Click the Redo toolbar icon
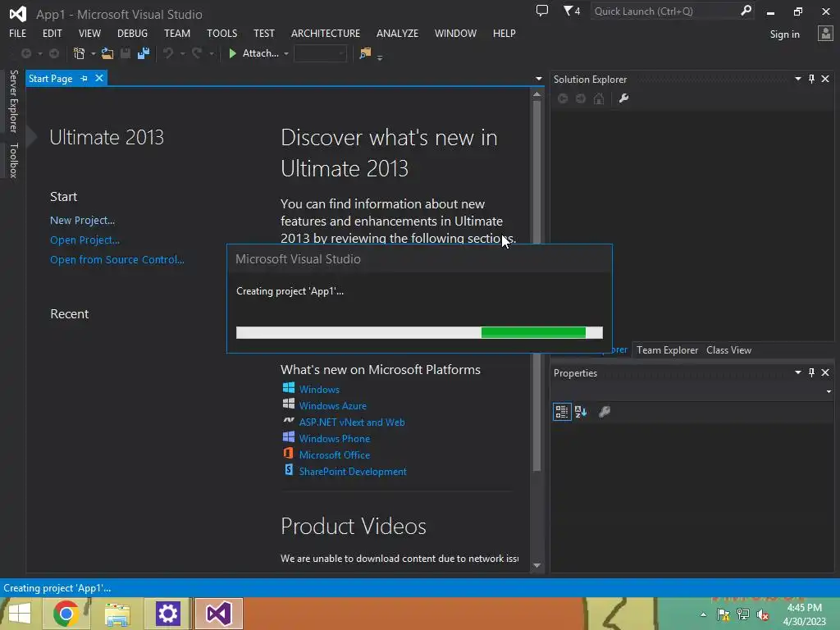This screenshot has height=630, width=840. click(x=197, y=53)
